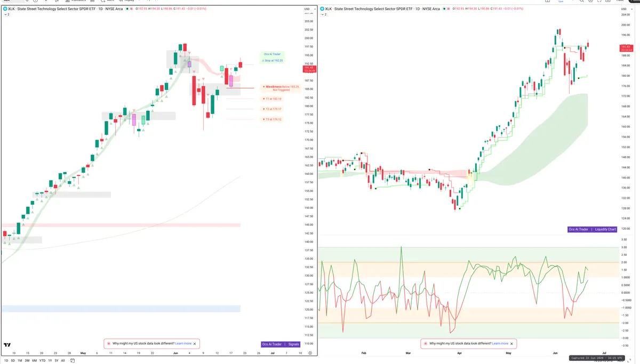Viewport: 640px width, 364px height.
Task: Select the YTD time range
Action: point(42,361)
